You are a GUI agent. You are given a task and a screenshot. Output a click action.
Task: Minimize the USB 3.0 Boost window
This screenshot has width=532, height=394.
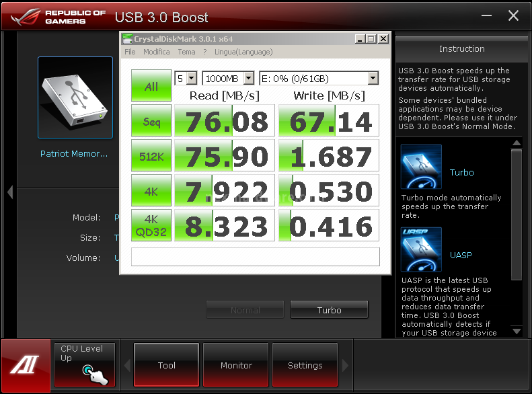coord(486,15)
